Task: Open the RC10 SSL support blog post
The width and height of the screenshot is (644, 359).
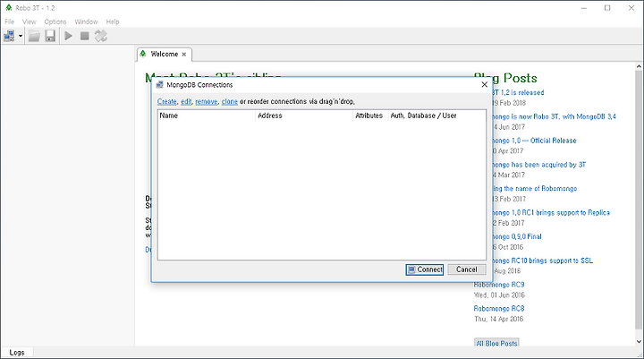Action: click(542, 261)
